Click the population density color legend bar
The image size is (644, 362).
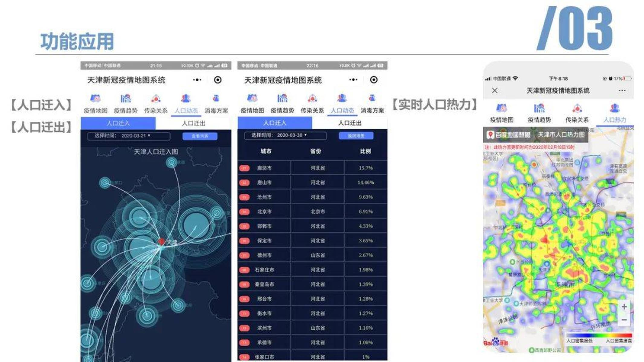click(599, 335)
